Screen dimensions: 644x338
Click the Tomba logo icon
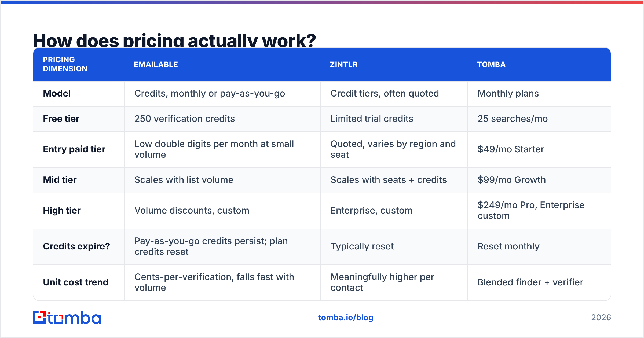point(67,317)
